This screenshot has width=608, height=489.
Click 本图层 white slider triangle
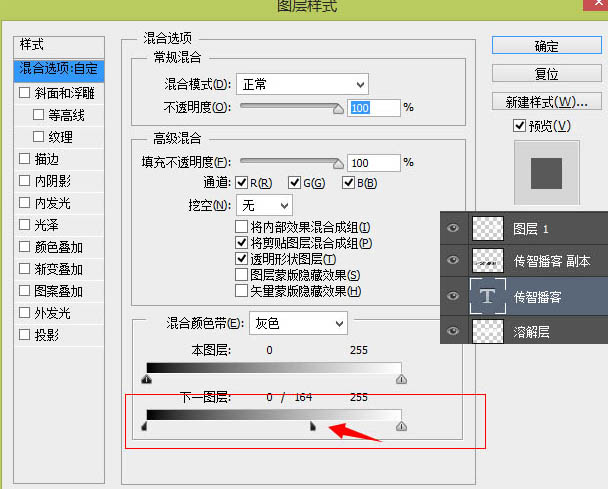[401, 379]
